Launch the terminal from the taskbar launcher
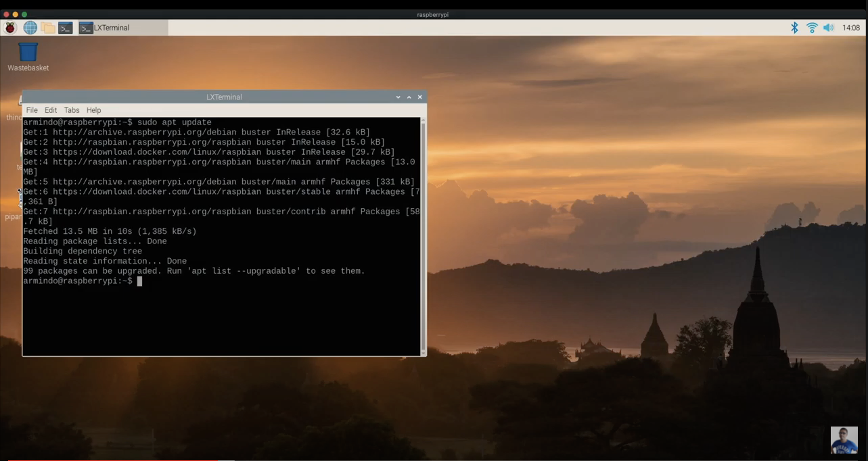The width and height of the screenshot is (868, 461). pos(66,28)
